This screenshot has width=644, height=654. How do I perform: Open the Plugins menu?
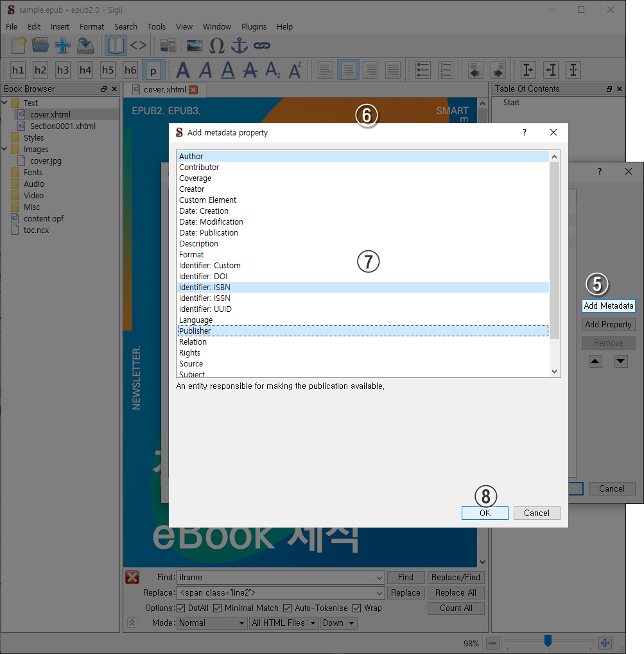254,26
